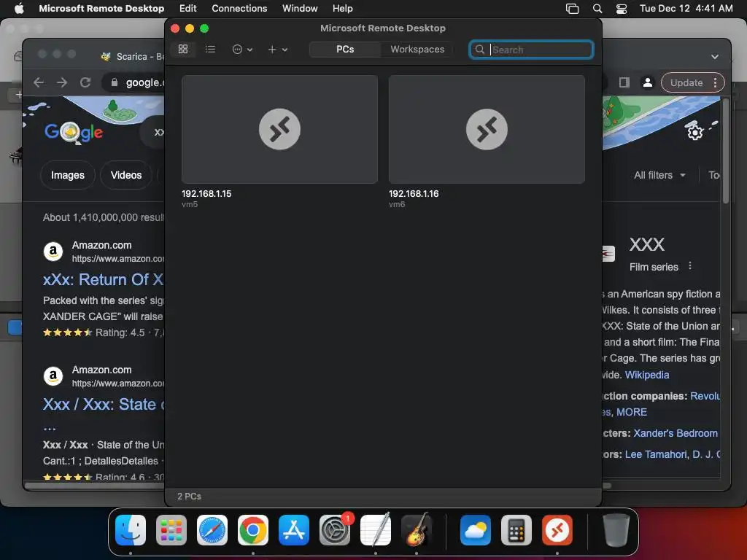Click the Google doodle logo

74,132
